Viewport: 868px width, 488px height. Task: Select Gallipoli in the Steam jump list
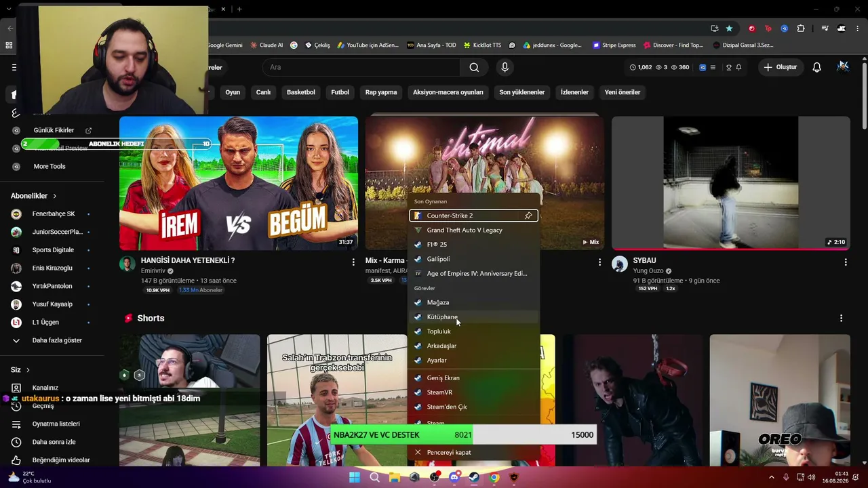point(473,259)
